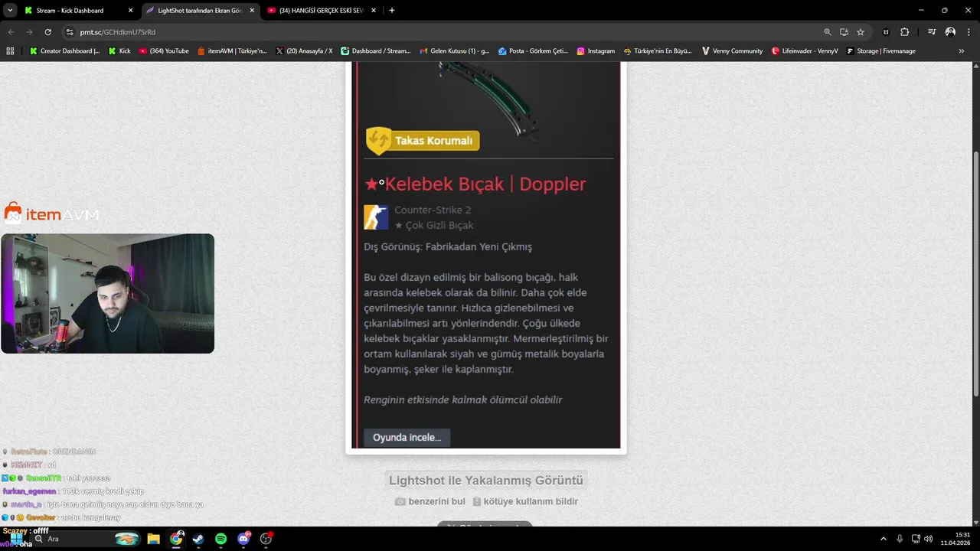The height and width of the screenshot is (551, 980).
Task: Open the Creator Dashboard bookmark
Action: click(64, 51)
